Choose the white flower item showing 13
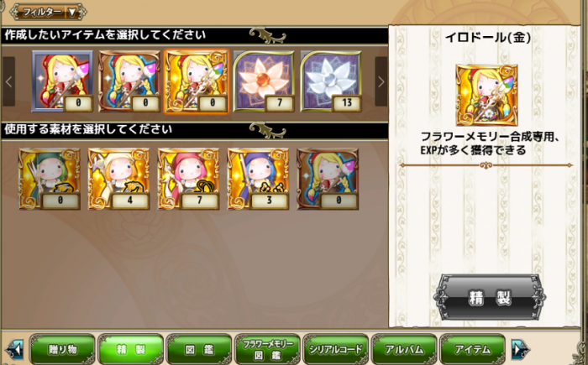This screenshot has height=365, width=588. [x=331, y=81]
